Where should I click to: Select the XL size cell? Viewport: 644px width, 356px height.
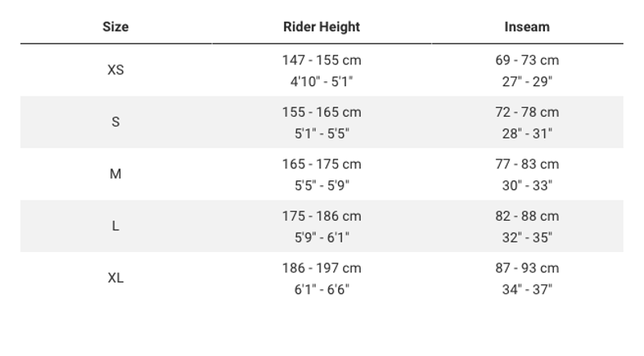coord(115,278)
